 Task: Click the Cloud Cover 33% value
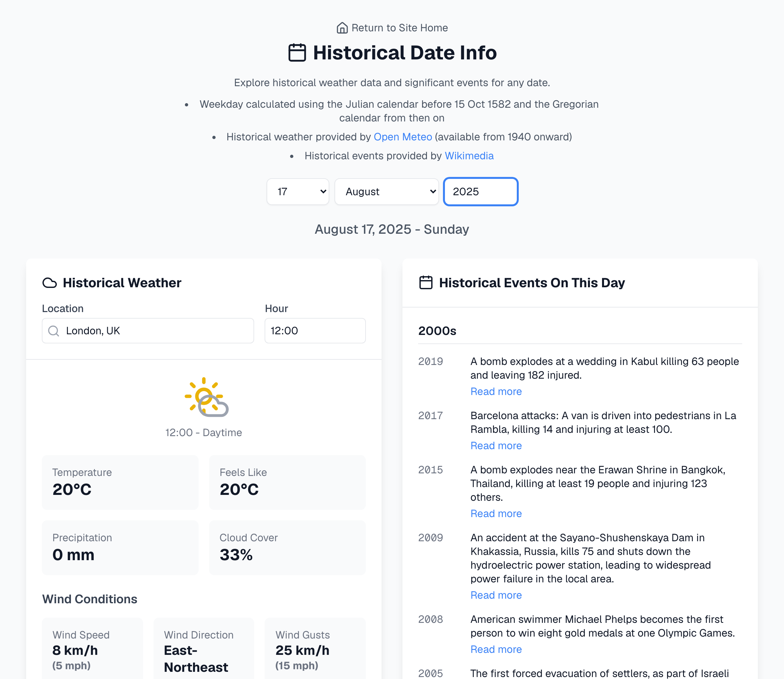236,555
